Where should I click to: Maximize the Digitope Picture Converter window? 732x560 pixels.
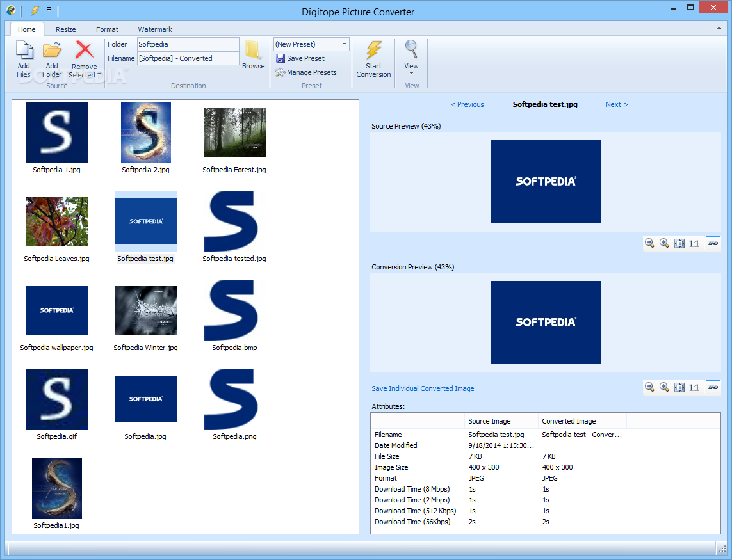tap(690, 8)
